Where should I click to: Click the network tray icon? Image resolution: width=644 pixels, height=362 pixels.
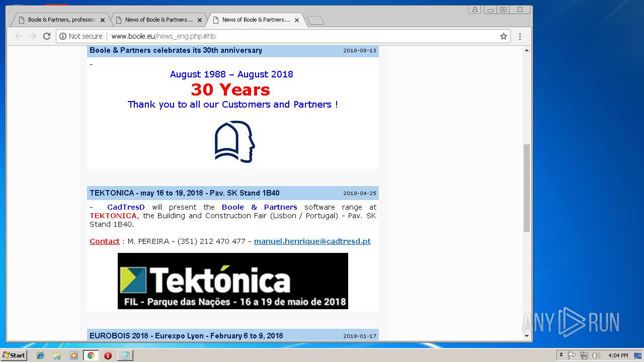pos(584,355)
